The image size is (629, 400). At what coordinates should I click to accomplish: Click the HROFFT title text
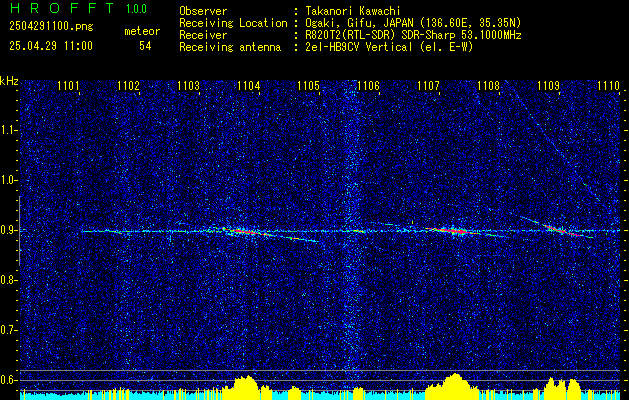pyautogui.click(x=62, y=8)
